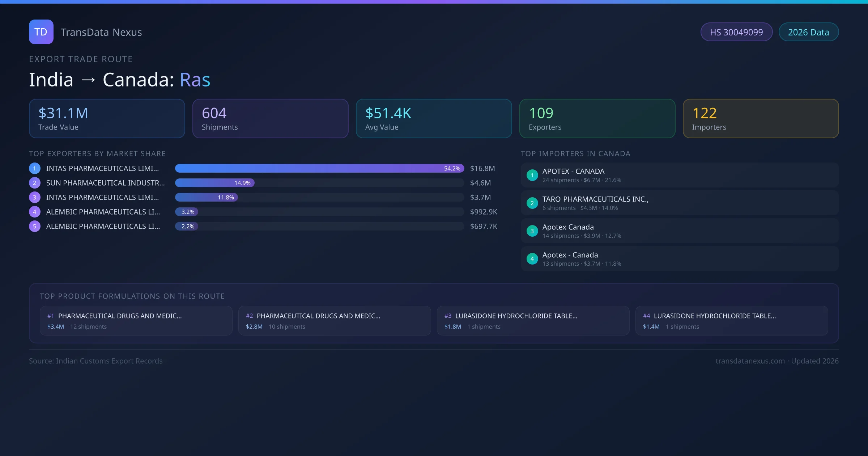The height and width of the screenshot is (456, 868).
Task: Click the 2026 Data pill
Action: click(x=808, y=32)
